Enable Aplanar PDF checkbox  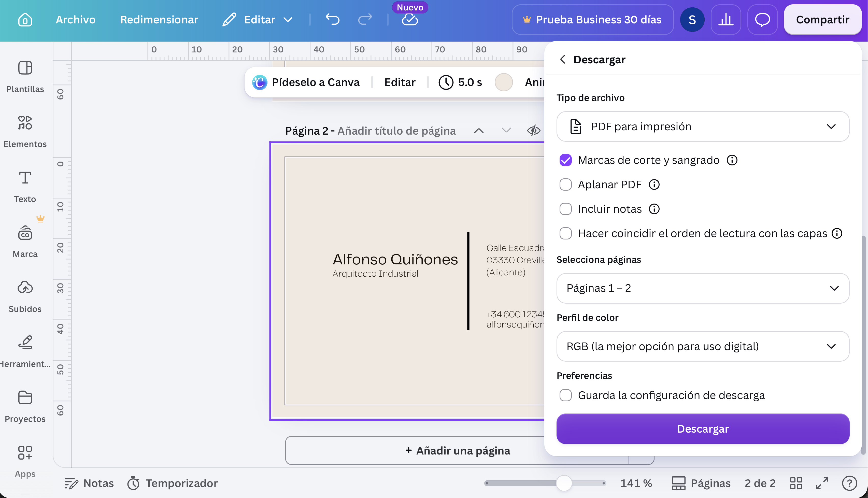[565, 185]
